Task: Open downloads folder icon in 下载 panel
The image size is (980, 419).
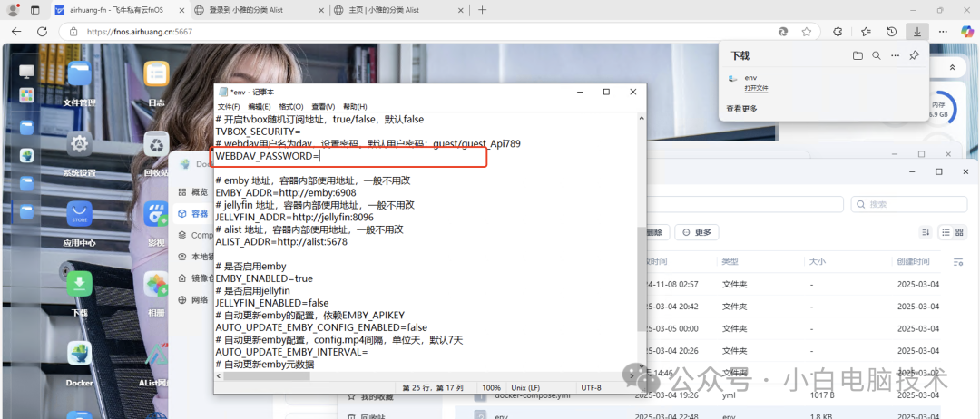Action: tap(857, 55)
